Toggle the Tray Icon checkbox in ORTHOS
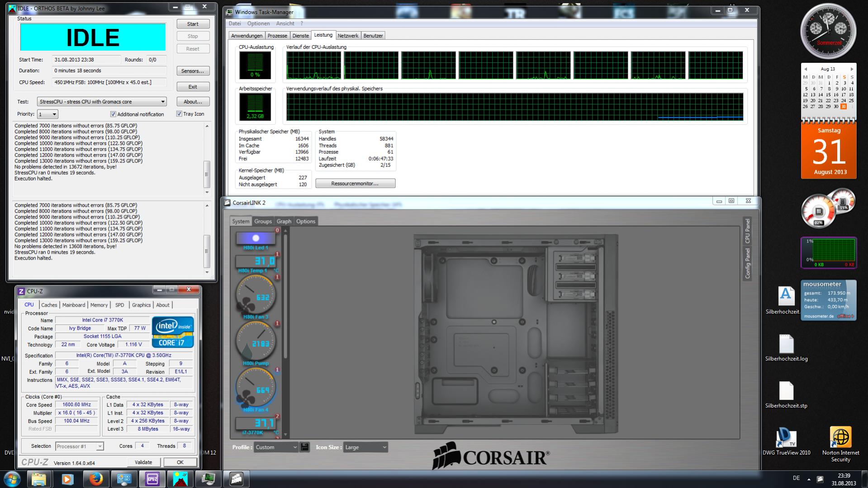The image size is (868, 488). tap(179, 114)
